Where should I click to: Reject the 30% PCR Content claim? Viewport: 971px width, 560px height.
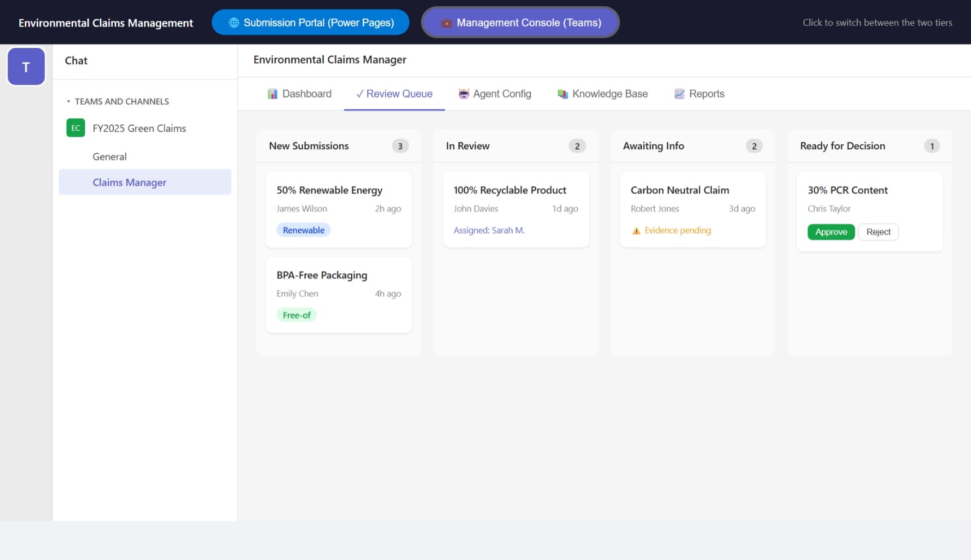tap(878, 232)
